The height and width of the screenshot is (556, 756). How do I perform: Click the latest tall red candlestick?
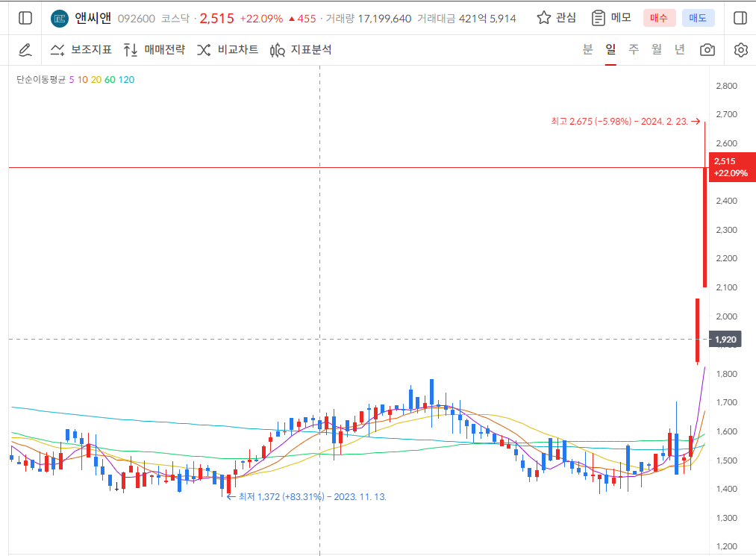705,227
